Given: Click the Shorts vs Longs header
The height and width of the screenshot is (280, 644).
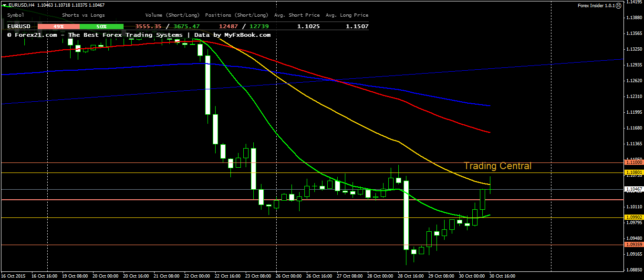Looking at the screenshot, I should point(84,15).
